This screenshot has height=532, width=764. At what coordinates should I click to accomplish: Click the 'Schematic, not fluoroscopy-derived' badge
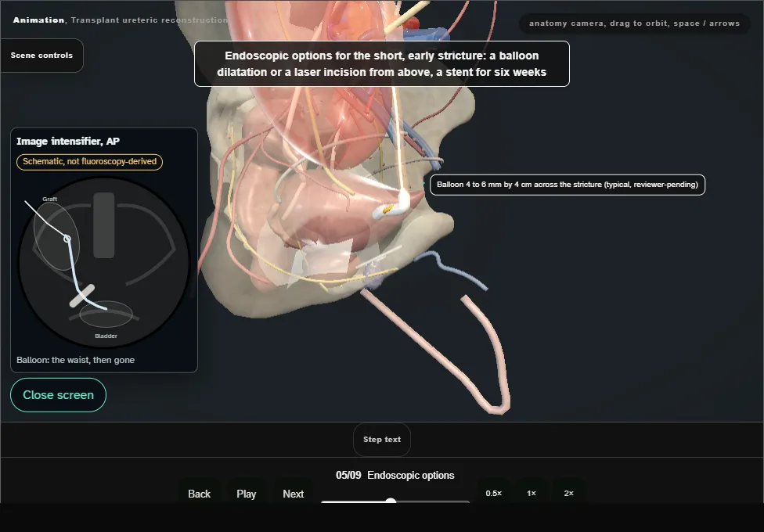90,162
